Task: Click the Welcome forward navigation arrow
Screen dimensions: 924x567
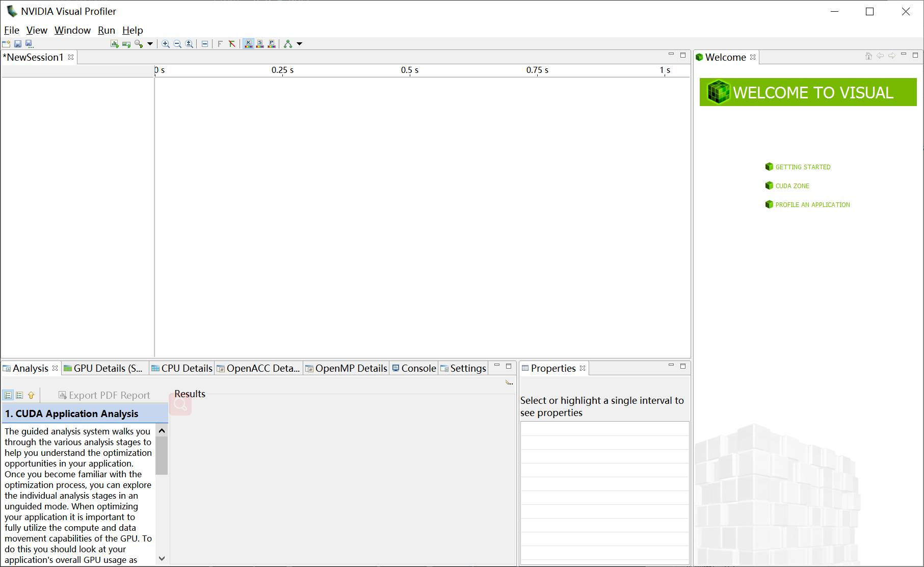Action: 892,56
